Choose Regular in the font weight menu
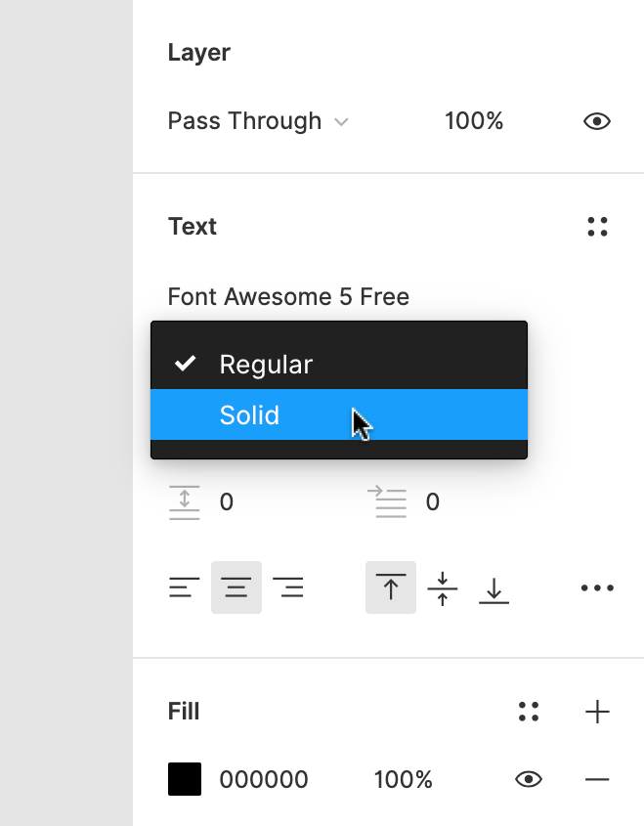Viewport: 644px width, 826px height. click(267, 363)
